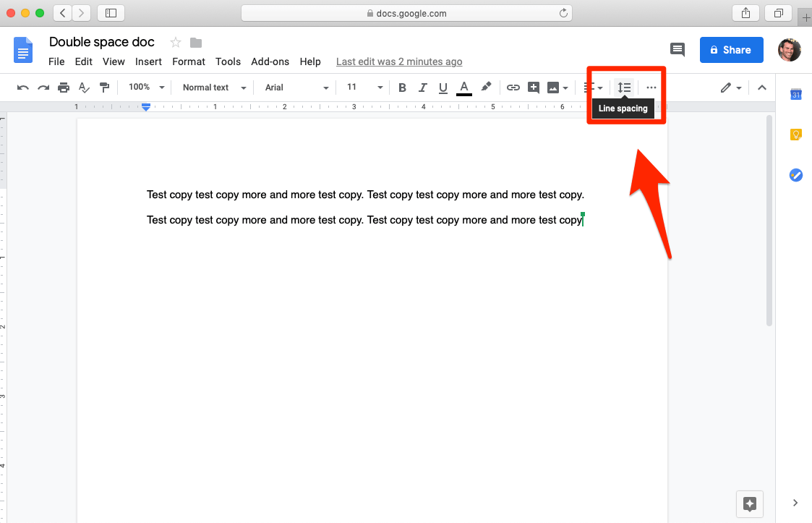Open the Add-ons menu
The width and height of the screenshot is (812, 523).
coord(270,61)
